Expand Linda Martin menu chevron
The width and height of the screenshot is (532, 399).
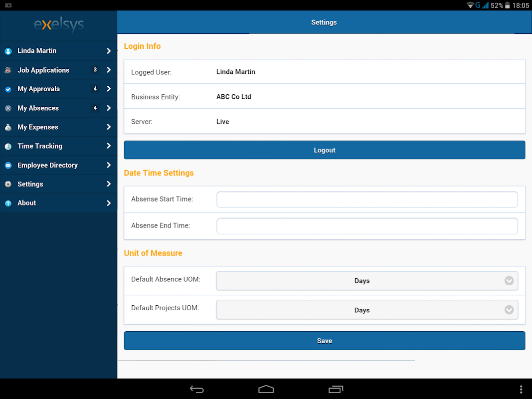pyautogui.click(x=109, y=51)
